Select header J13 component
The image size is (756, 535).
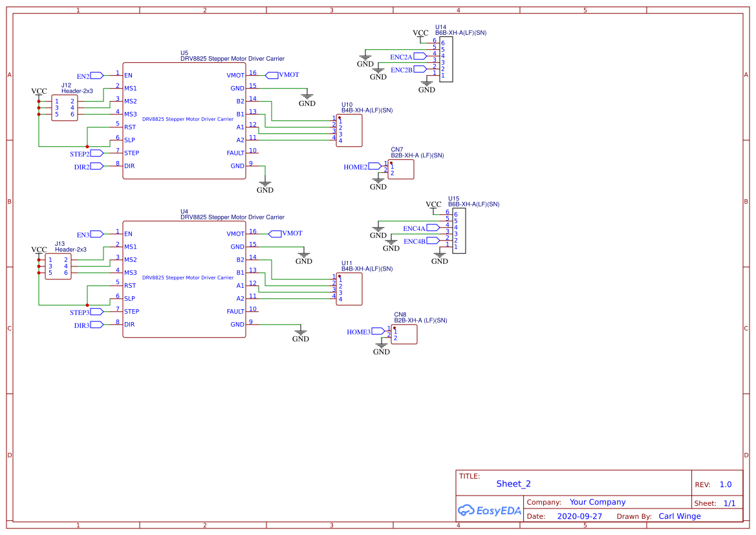[x=57, y=265]
